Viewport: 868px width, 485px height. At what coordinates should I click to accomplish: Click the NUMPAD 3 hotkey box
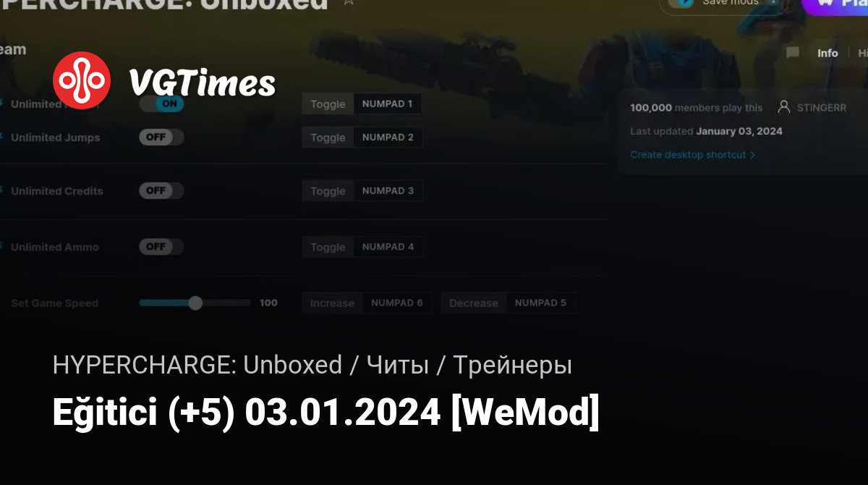[388, 191]
